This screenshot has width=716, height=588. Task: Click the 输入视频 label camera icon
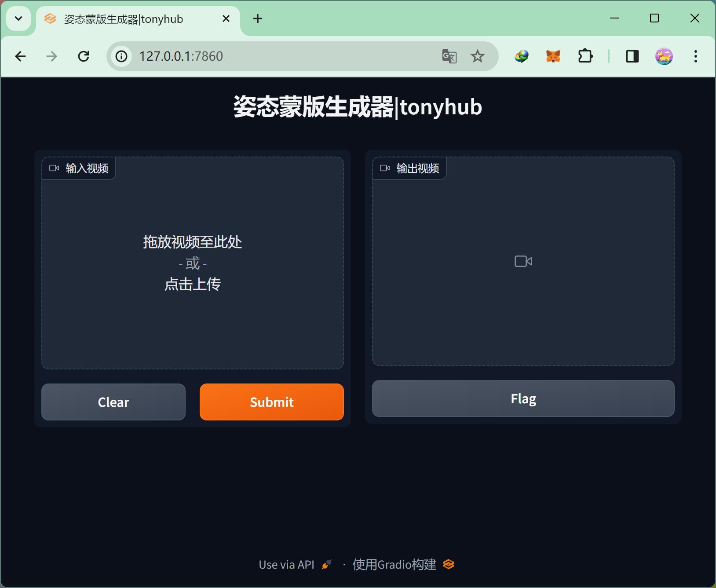point(54,168)
